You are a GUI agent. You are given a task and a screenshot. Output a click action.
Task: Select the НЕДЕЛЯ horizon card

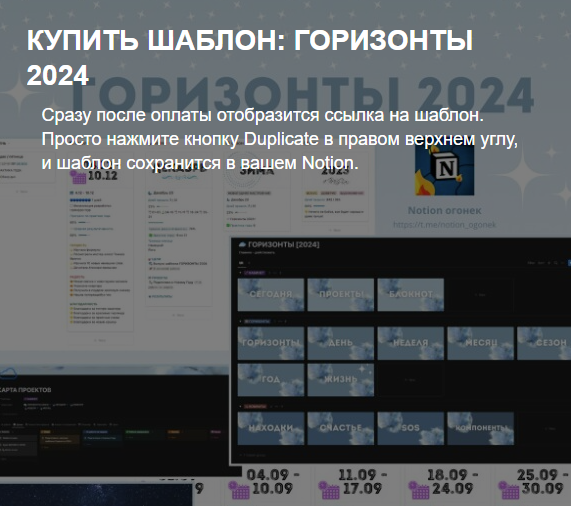coord(410,343)
